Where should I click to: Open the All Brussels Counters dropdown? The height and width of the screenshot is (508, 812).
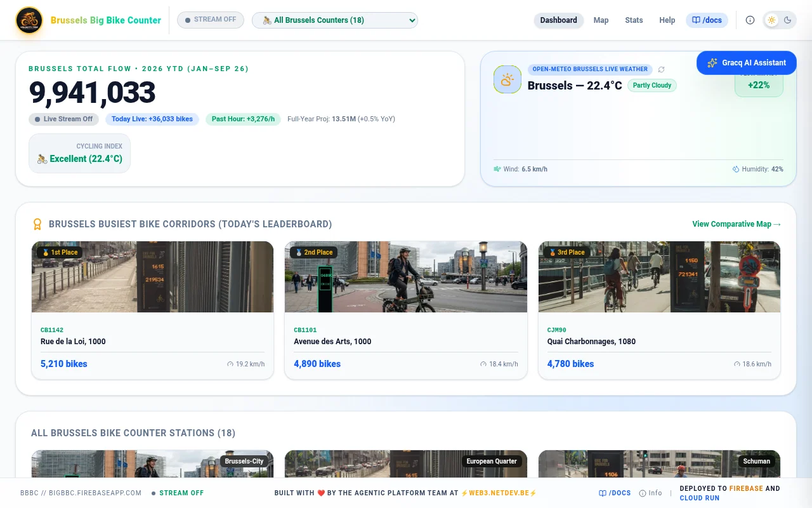click(x=335, y=20)
